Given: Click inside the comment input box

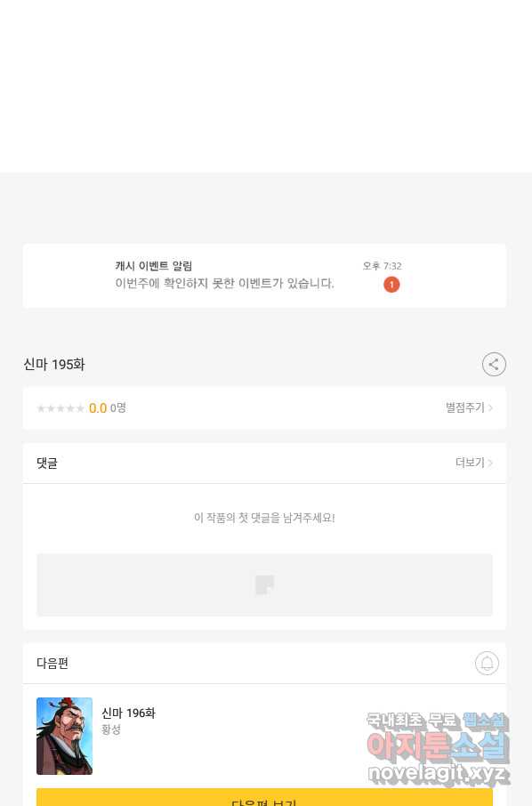Looking at the screenshot, I should tap(264, 585).
